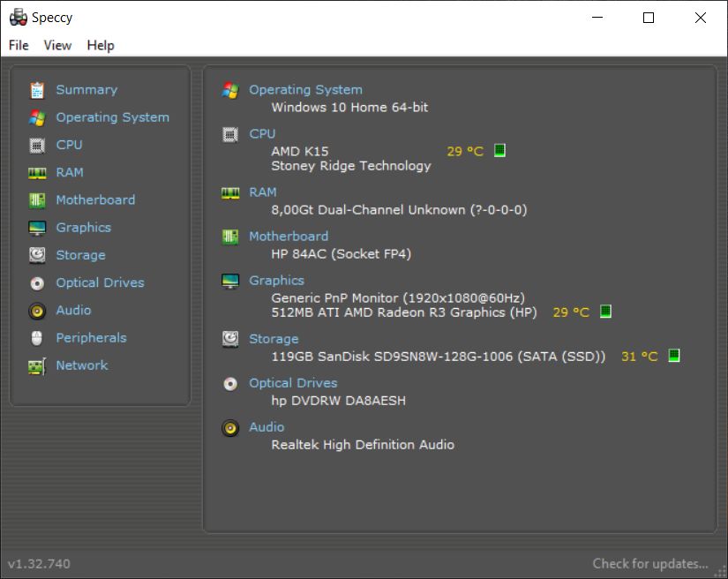Click the v1.32.740 version label

[x=39, y=564]
